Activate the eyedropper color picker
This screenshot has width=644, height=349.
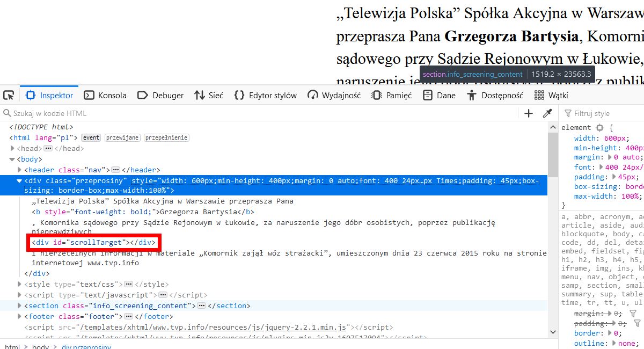click(548, 113)
